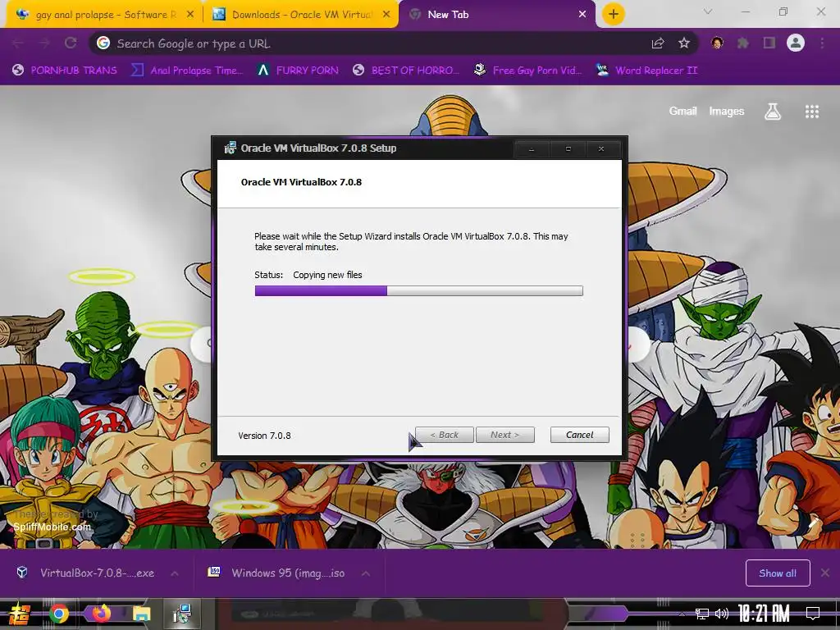
Task: Open Firefox from the taskbar
Action: pyautogui.click(x=100, y=614)
